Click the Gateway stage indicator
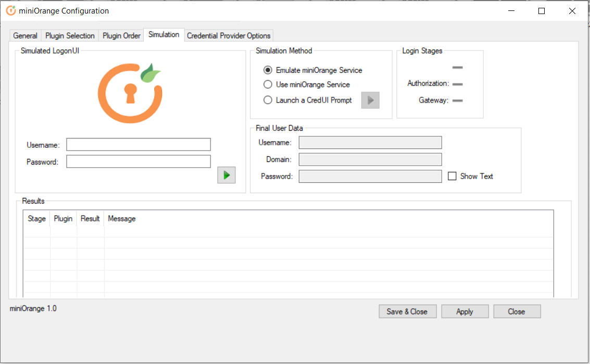The width and height of the screenshot is (590, 364). click(458, 101)
